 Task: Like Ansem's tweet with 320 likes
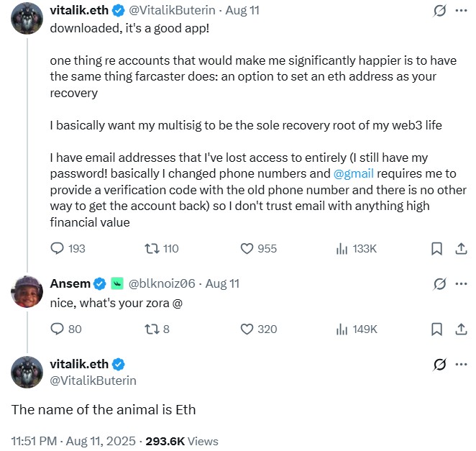click(x=247, y=329)
